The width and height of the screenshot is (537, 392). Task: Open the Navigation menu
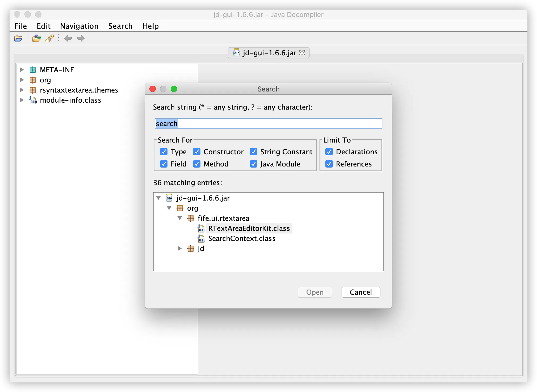[x=79, y=26]
